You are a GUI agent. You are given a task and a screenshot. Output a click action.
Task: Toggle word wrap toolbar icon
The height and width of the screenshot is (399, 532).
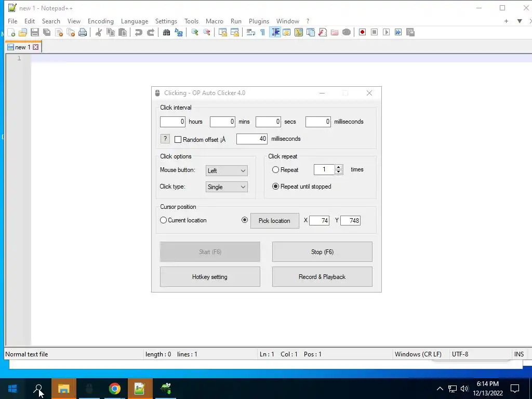click(x=251, y=32)
